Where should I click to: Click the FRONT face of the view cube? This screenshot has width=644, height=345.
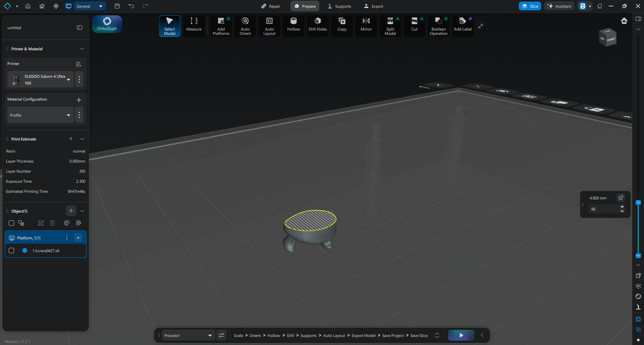point(611,39)
